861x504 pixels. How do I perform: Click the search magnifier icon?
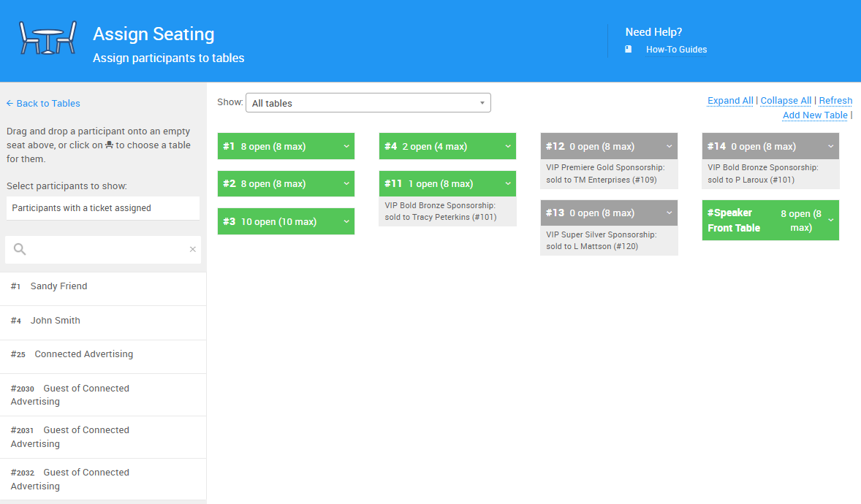pyautogui.click(x=20, y=250)
